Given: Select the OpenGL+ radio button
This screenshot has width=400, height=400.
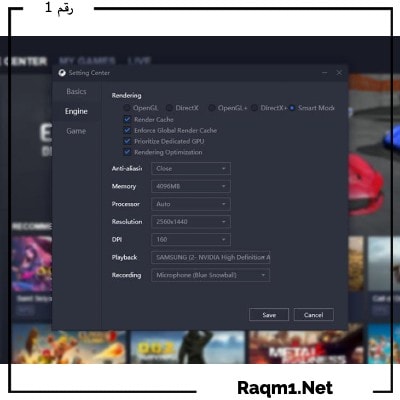Looking at the screenshot, I should [x=212, y=108].
